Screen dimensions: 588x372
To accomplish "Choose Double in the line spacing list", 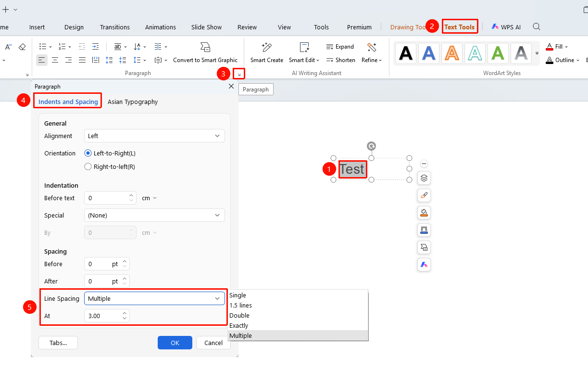I will click(x=298, y=315).
